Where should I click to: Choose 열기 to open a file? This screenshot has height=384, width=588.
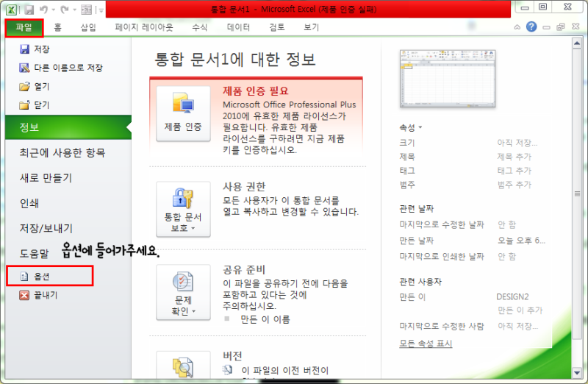pyautogui.click(x=35, y=87)
